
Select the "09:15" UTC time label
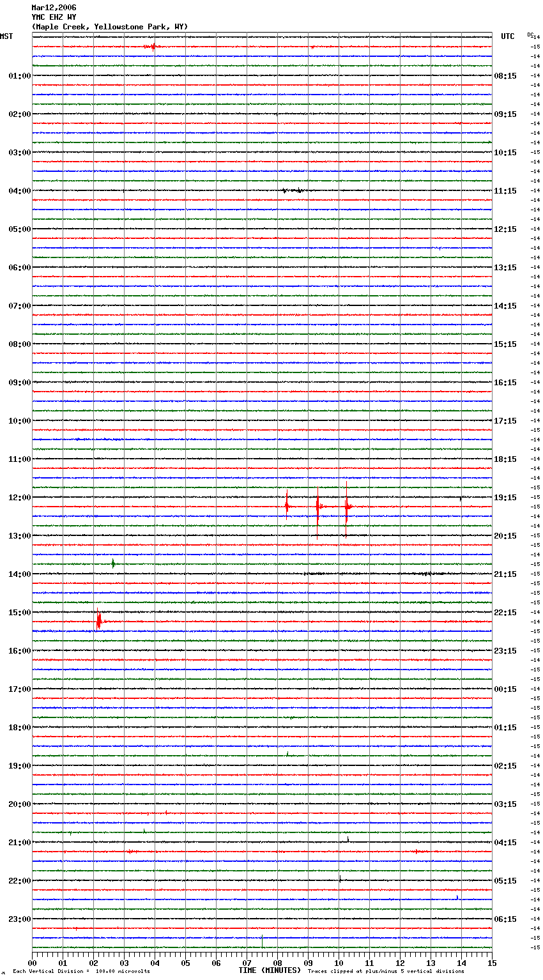click(x=505, y=114)
